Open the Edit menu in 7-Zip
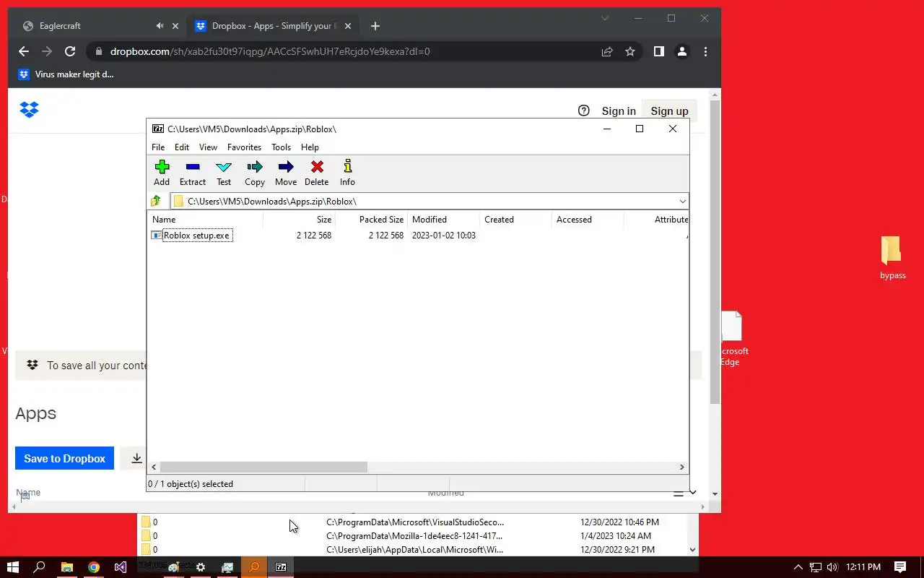The image size is (924, 578). pos(182,147)
